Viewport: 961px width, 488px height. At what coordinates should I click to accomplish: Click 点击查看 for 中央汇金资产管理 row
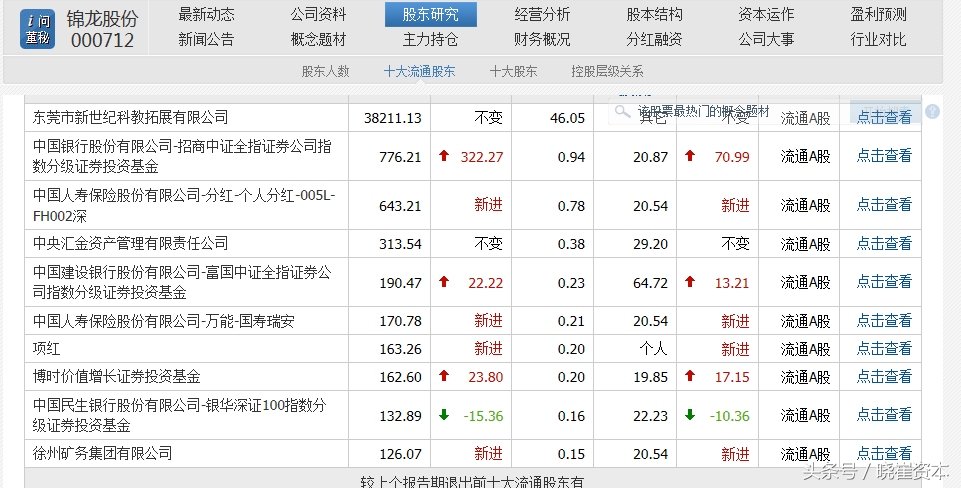coord(884,243)
